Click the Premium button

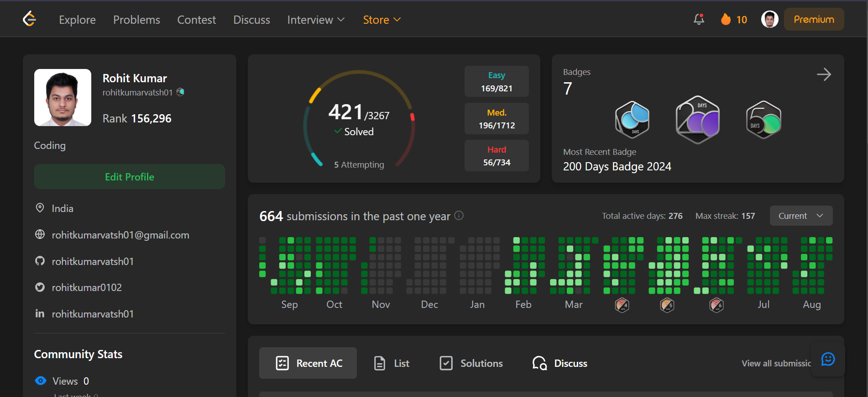tap(814, 20)
